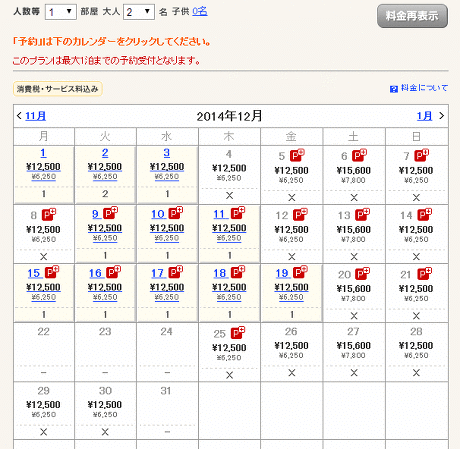Image resolution: width=460 pixels, height=449 pixels.
Task: Click the red P point icon on December 13
Action: 362,214
